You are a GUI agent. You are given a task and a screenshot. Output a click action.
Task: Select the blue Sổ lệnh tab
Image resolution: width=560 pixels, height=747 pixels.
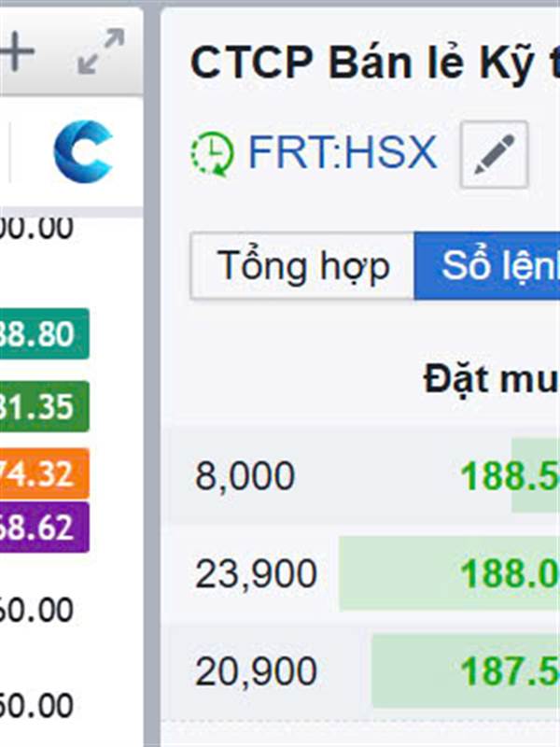pyautogui.click(x=487, y=266)
